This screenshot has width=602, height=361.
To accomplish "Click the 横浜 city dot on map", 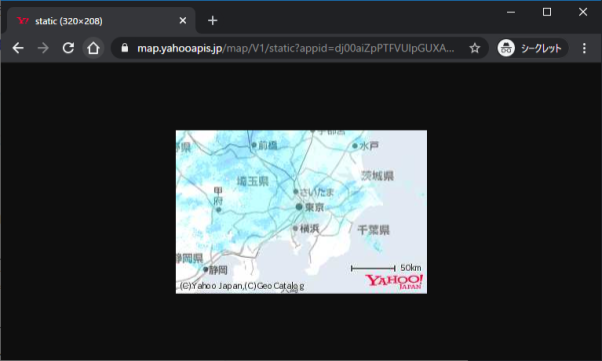I will click(295, 229).
